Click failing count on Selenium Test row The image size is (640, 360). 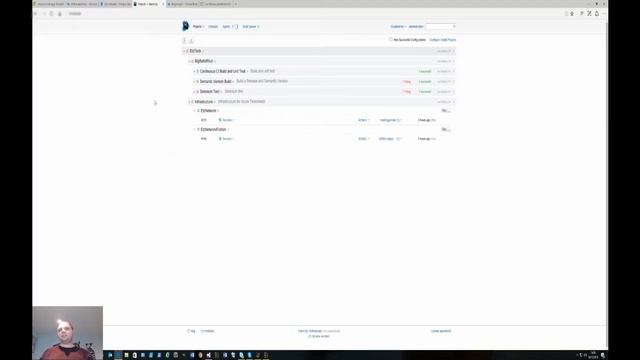[407, 92]
